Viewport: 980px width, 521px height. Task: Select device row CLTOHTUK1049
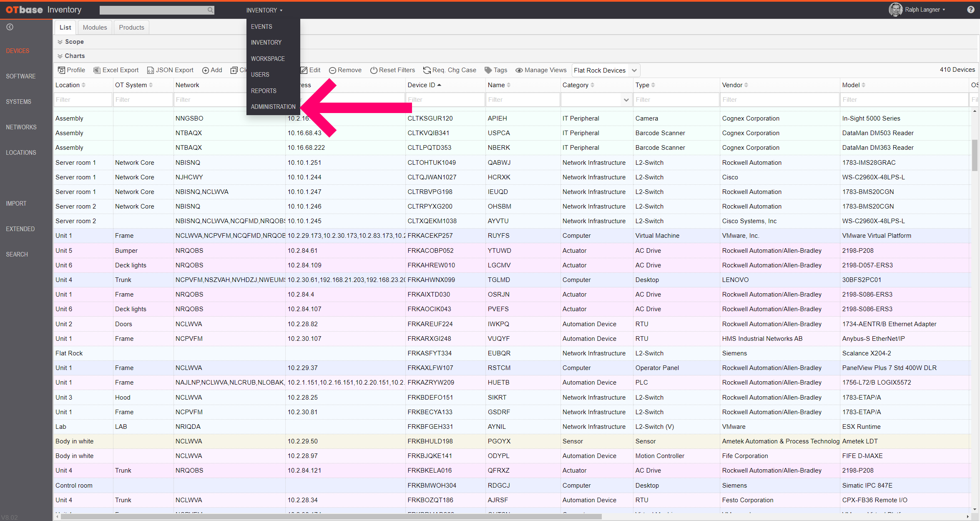512,163
